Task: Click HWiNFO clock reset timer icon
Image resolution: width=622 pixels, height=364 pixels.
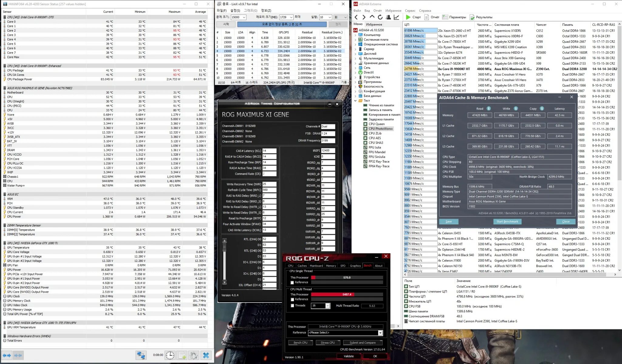Action: tap(170, 355)
